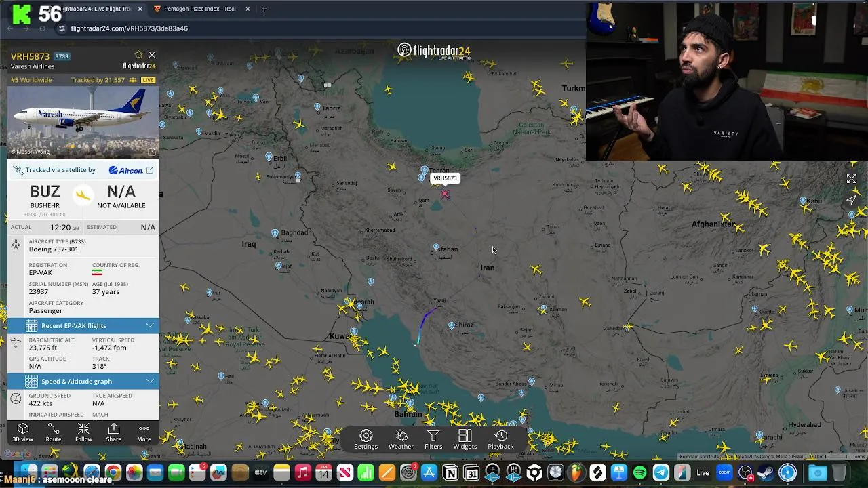This screenshot has width=868, height=488.
Task: Click the VRH5873 label on the map
Action: point(445,178)
